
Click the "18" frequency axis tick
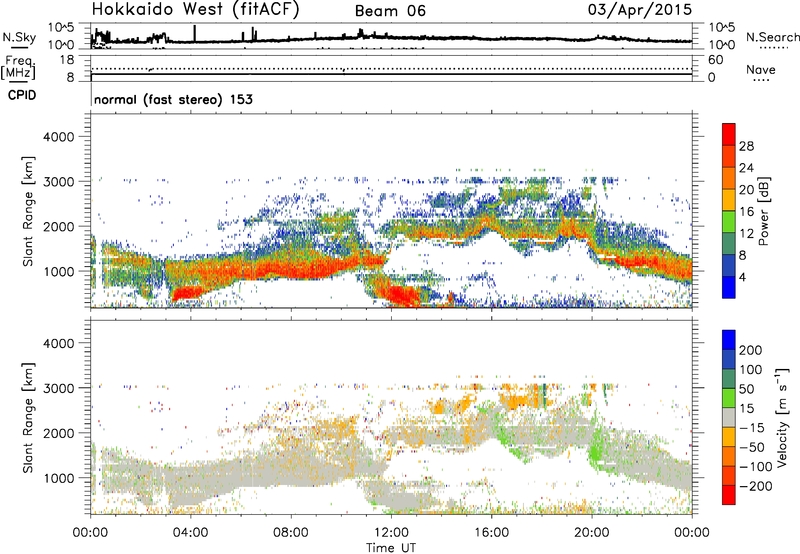click(x=67, y=60)
